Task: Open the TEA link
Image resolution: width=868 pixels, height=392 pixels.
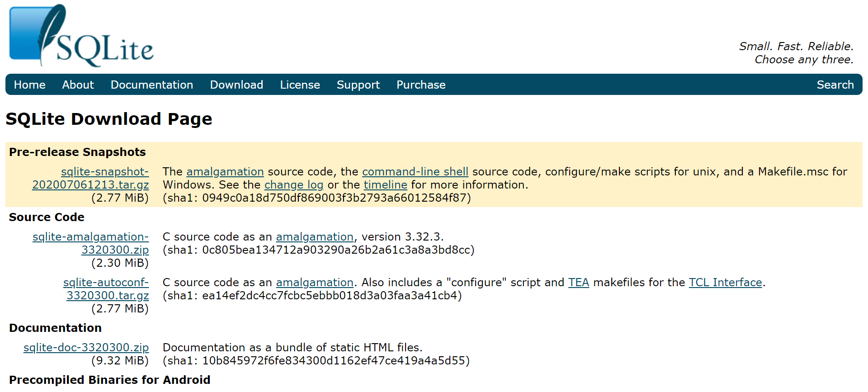Action: coord(579,283)
